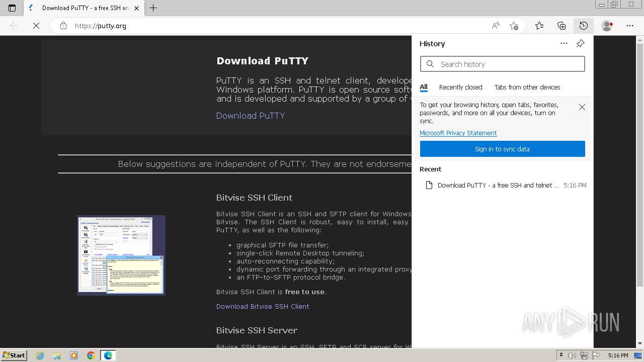Open the network tray icon
Viewport: 644px width, 362px height.
point(584,355)
